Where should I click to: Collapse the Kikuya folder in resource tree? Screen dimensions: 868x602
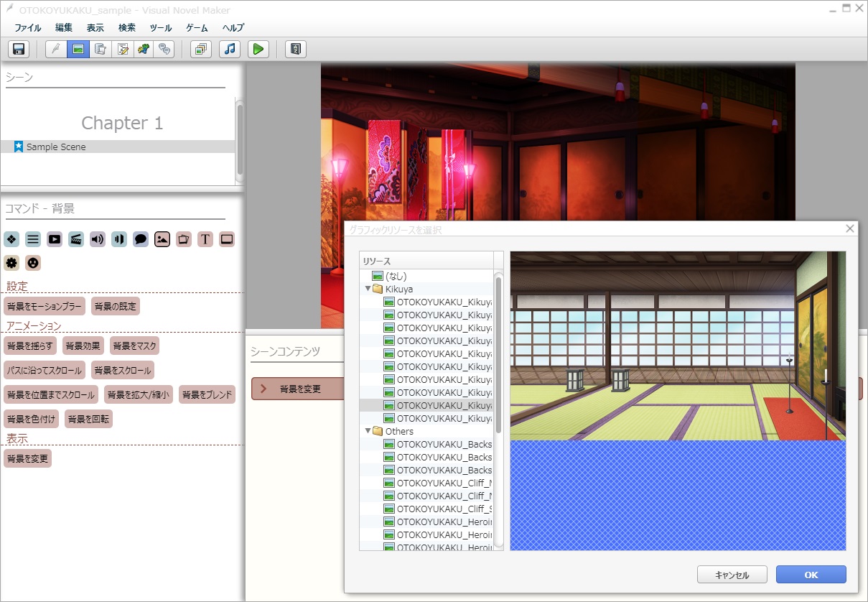[x=368, y=289]
